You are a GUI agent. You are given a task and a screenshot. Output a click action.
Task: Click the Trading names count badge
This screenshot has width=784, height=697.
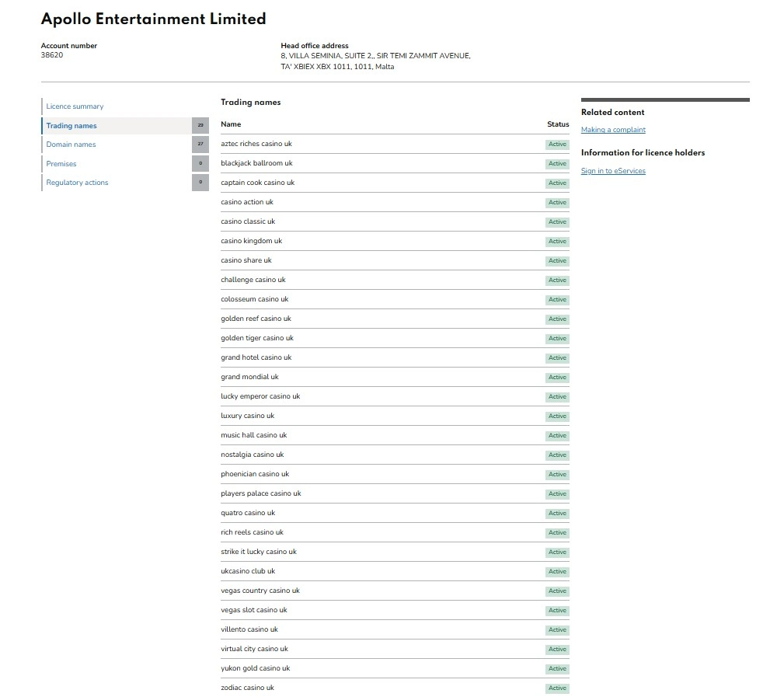coord(200,126)
